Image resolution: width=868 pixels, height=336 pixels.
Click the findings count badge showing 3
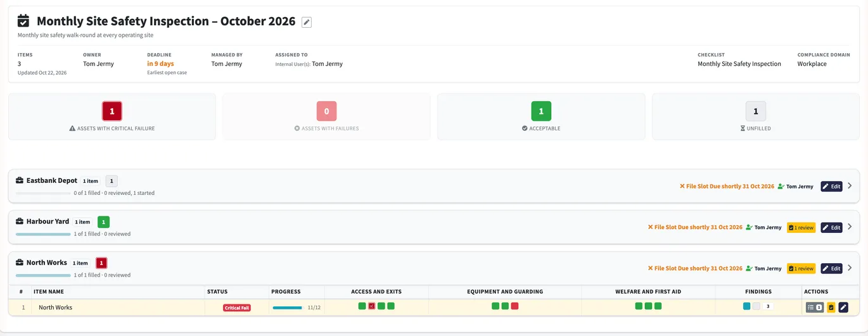coord(768,306)
